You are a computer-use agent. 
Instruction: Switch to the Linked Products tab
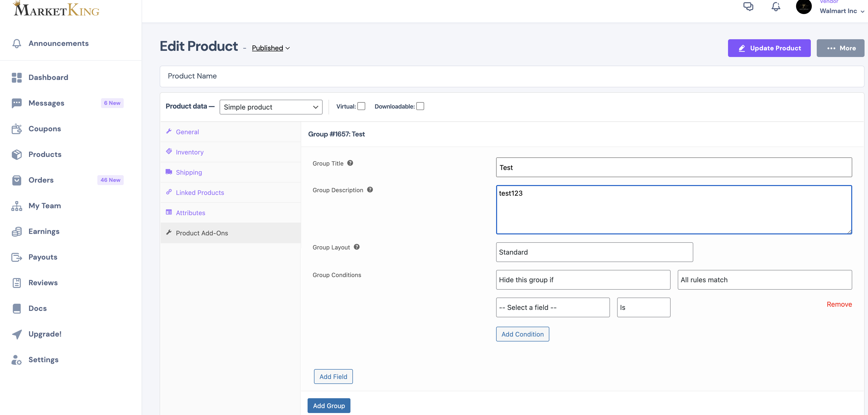[230, 193]
